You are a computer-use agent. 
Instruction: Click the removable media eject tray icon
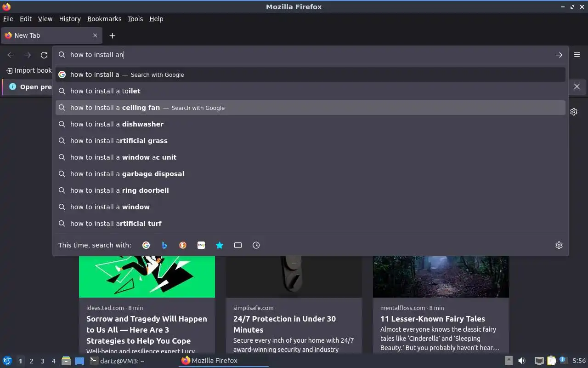coord(509,361)
